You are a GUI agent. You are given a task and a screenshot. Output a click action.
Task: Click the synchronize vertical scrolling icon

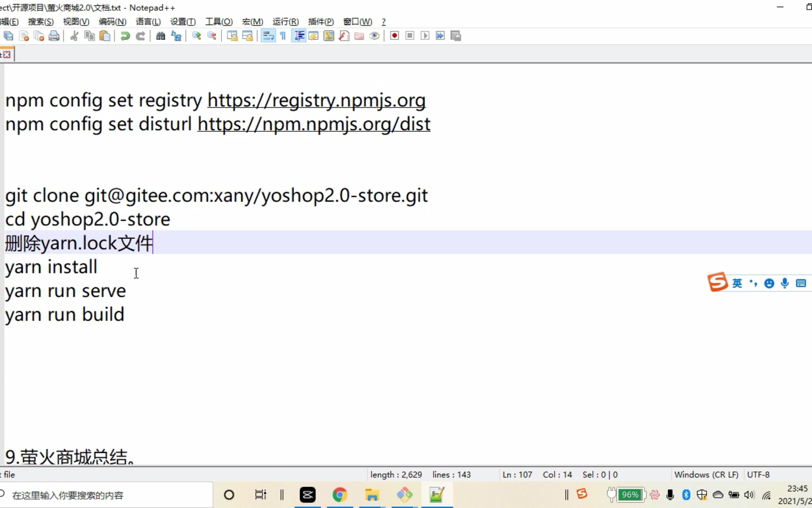pyautogui.click(x=232, y=36)
